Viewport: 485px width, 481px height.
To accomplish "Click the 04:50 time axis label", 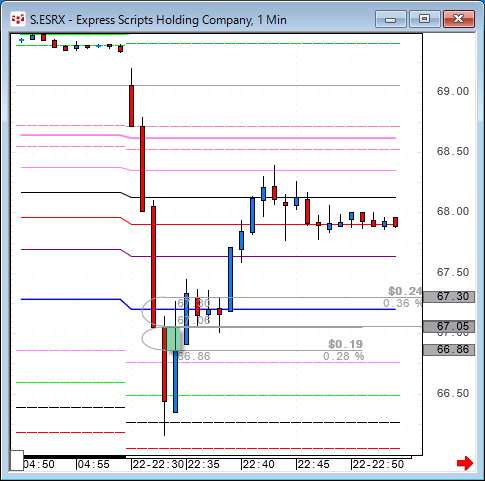I will pyautogui.click(x=39, y=464).
